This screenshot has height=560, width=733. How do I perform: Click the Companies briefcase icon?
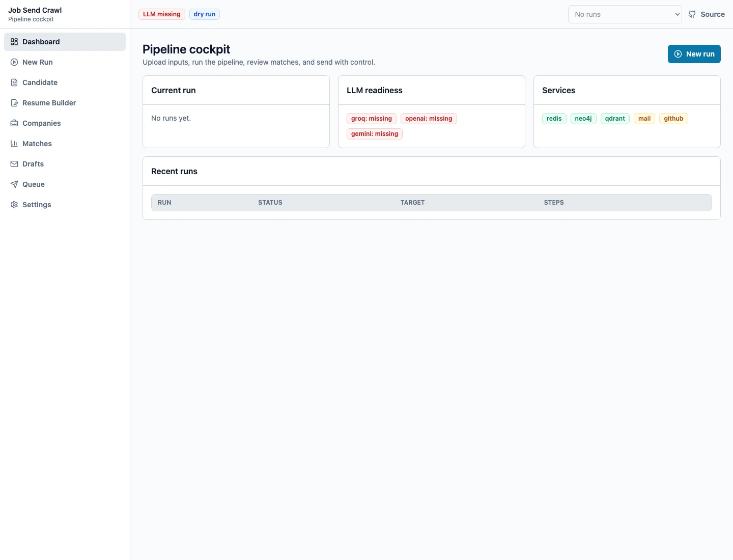coord(14,123)
